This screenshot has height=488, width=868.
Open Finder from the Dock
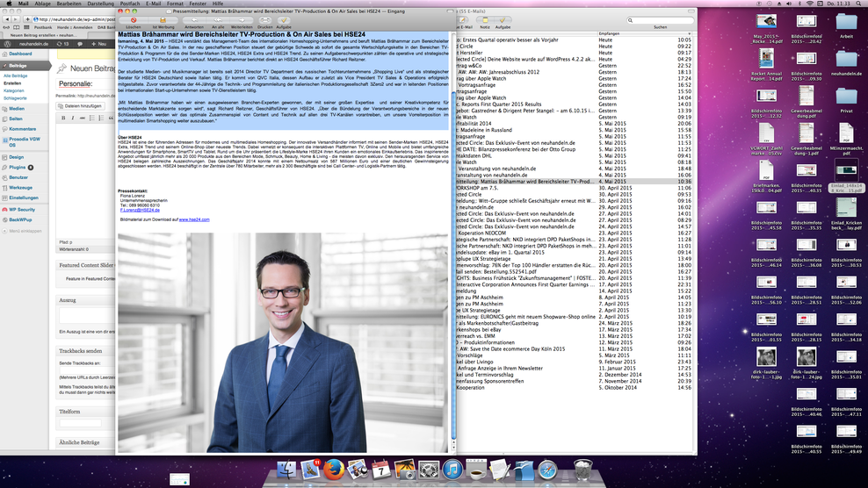pyautogui.click(x=286, y=470)
